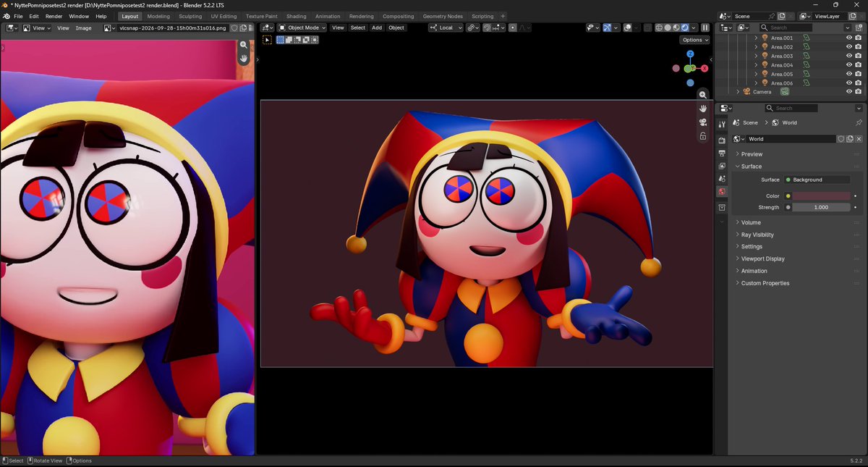Click the viewport pan hand gizmo
This screenshot has height=467, width=868.
tap(702, 109)
